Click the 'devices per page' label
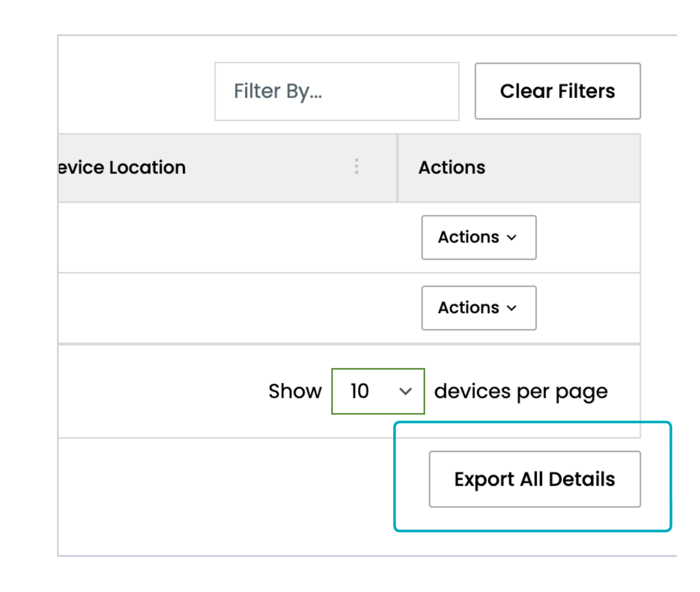The height and width of the screenshot is (592, 700). coord(521,391)
